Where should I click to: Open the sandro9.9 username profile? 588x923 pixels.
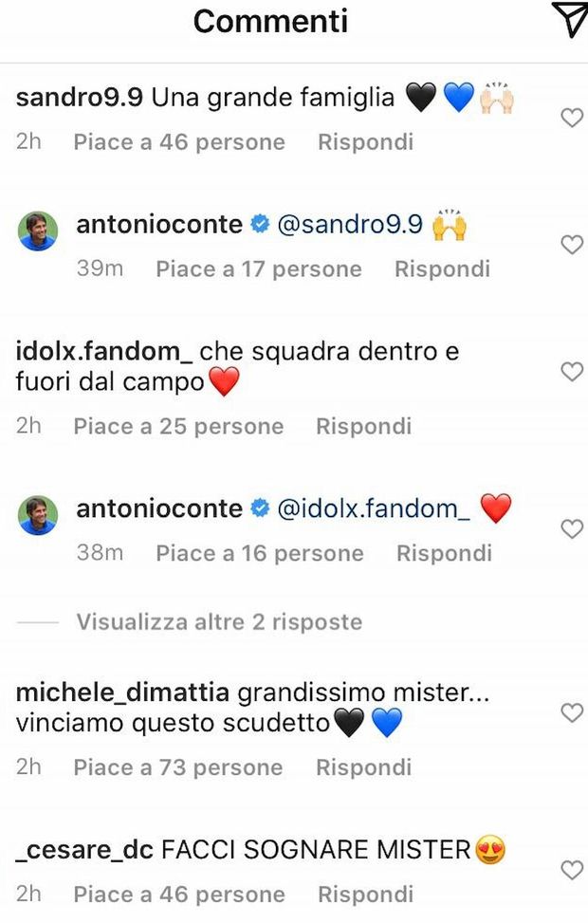point(79,98)
